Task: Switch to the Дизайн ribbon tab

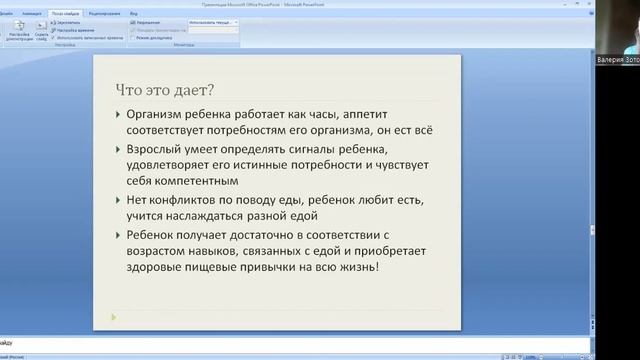Action: (x=6, y=13)
